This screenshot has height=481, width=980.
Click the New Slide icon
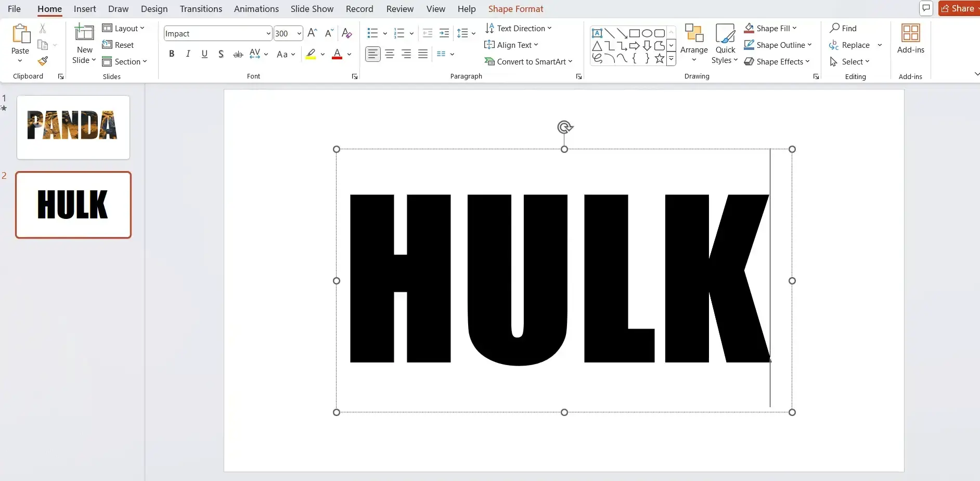84,33
